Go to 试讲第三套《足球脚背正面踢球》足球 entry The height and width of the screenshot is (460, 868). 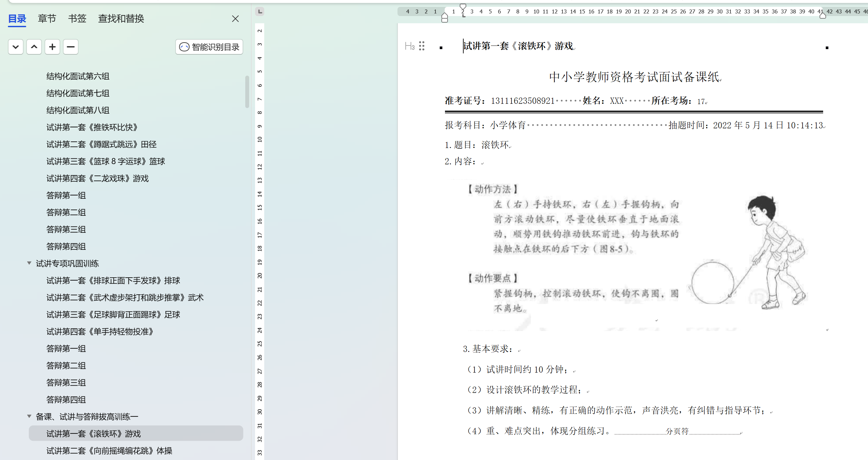[x=113, y=314]
